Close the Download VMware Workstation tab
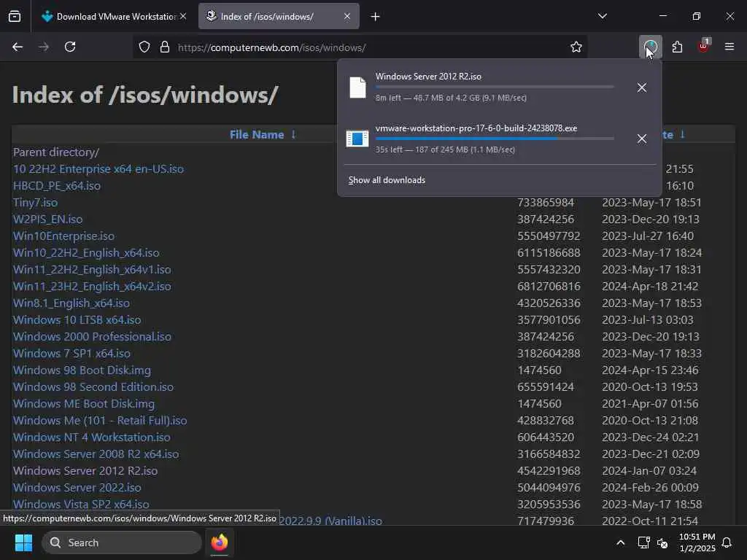The width and height of the screenshot is (747, 560). click(183, 16)
